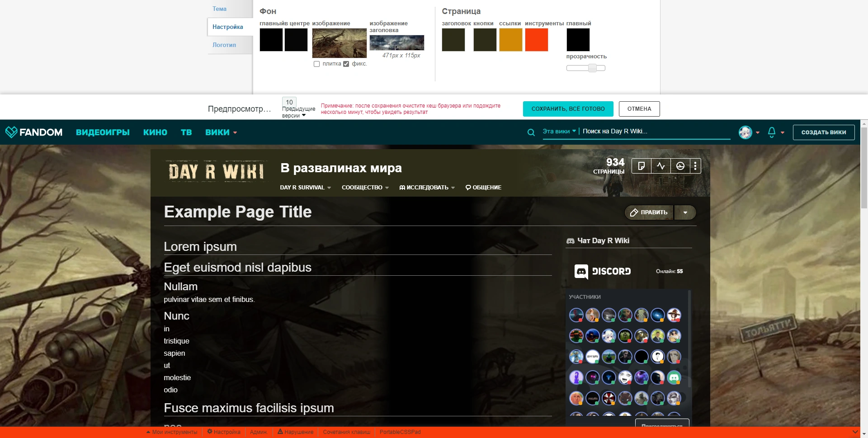Click the Чат Day R Wiki heading
This screenshot has width=868, height=438.
point(603,241)
